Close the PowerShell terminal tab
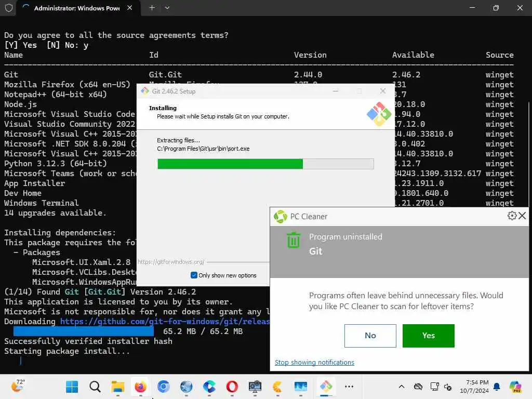Screen dimensions: 532x399 point(129,8)
